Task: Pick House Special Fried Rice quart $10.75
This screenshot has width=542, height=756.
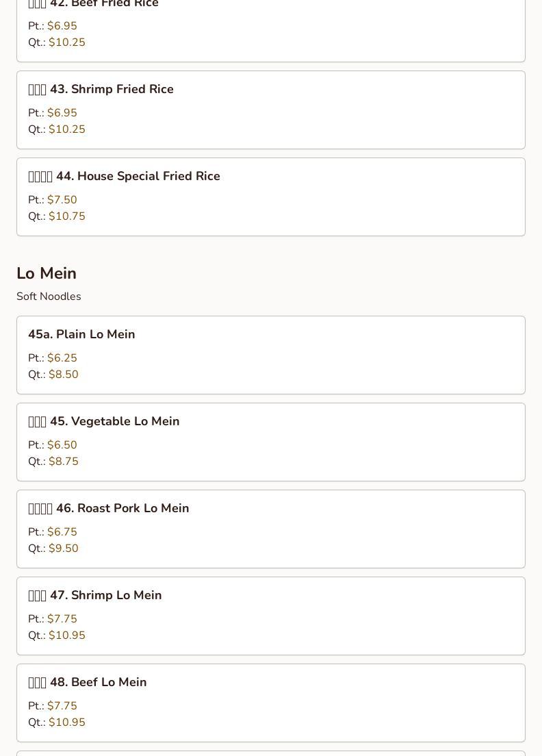Action: (x=67, y=216)
